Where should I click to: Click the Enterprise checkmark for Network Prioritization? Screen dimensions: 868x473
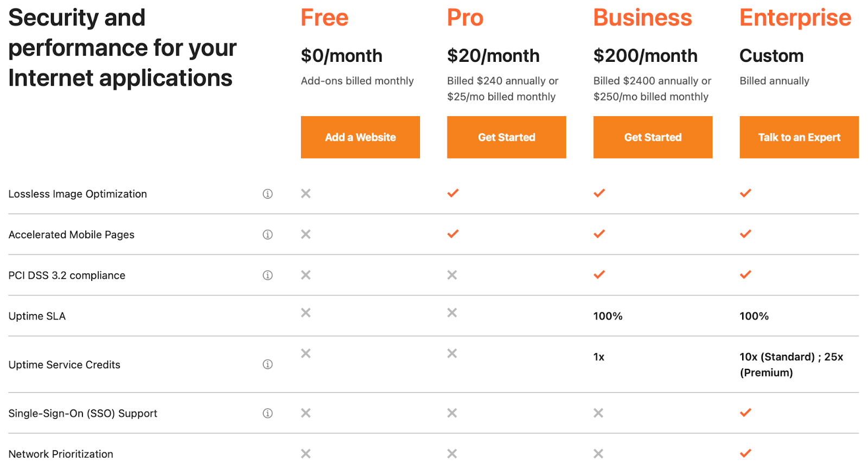745,453
